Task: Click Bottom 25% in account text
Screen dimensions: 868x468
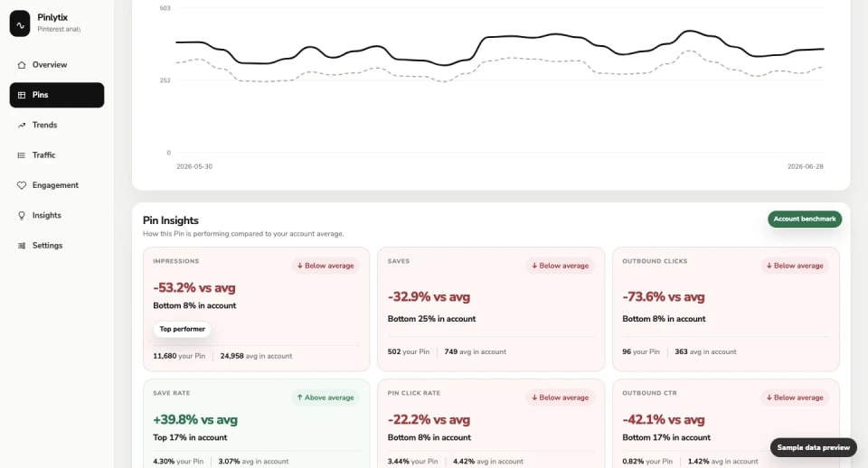Action: point(432,319)
